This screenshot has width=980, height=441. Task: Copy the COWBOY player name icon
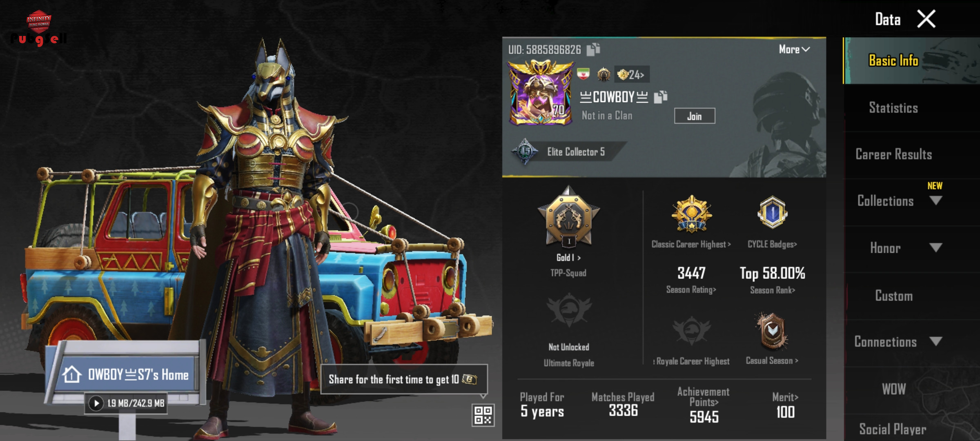(660, 97)
